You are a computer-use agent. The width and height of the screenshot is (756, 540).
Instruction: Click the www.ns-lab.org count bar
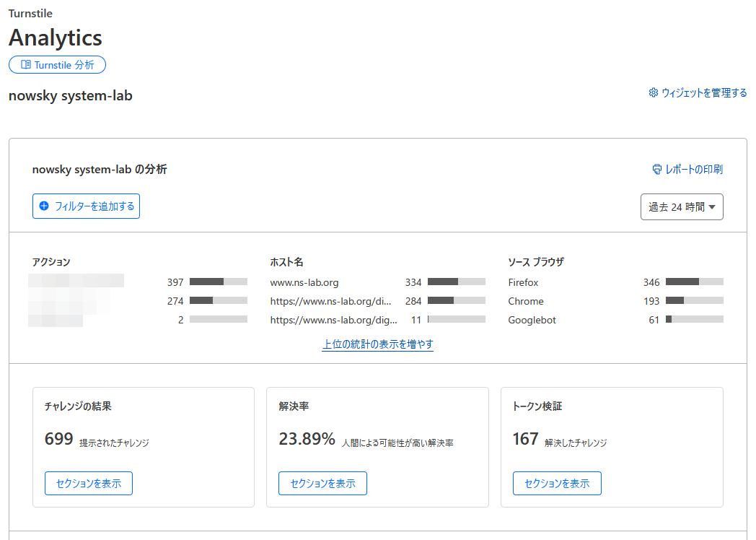click(x=456, y=282)
